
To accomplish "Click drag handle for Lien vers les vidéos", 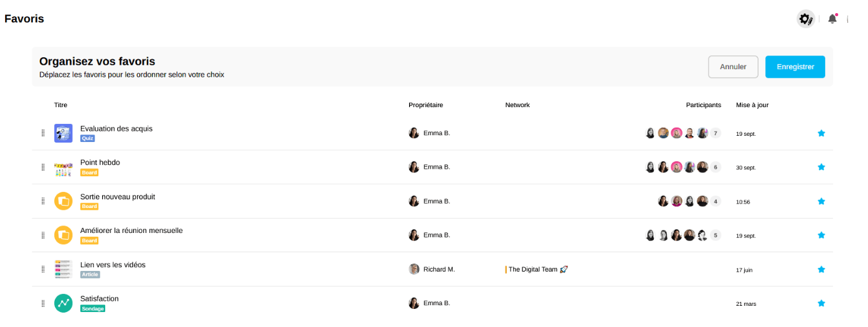I will (x=43, y=269).
